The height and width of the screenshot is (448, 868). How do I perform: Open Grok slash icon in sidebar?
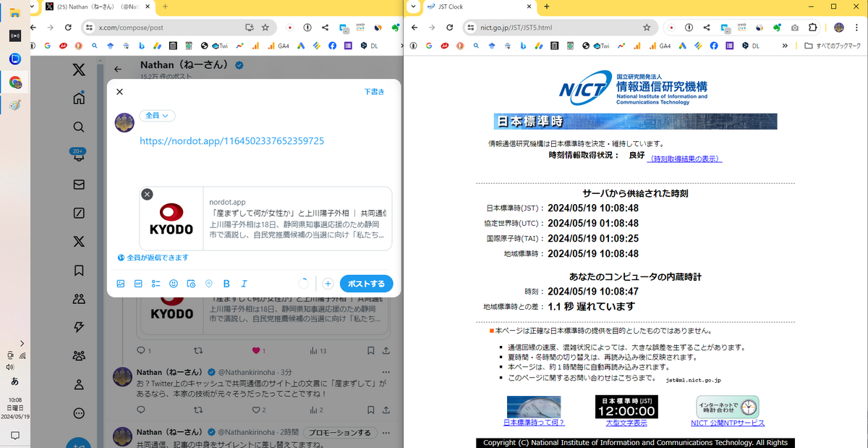click(79, 213)
